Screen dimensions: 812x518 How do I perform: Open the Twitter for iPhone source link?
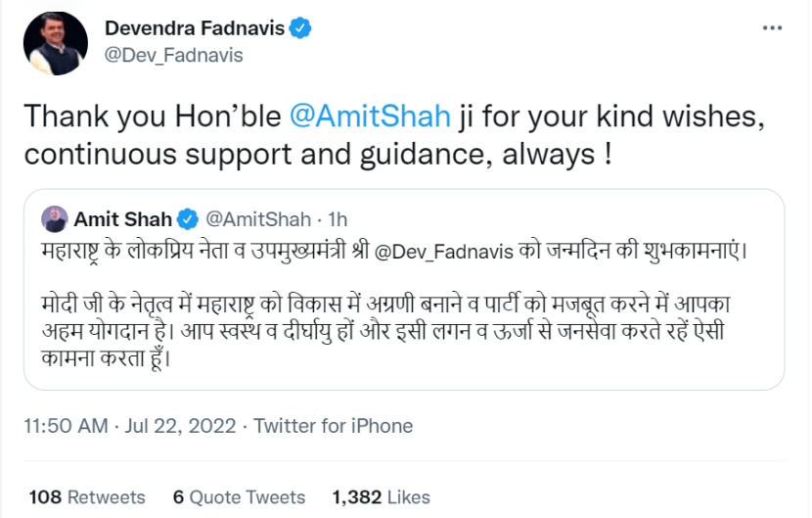[334, 426]
